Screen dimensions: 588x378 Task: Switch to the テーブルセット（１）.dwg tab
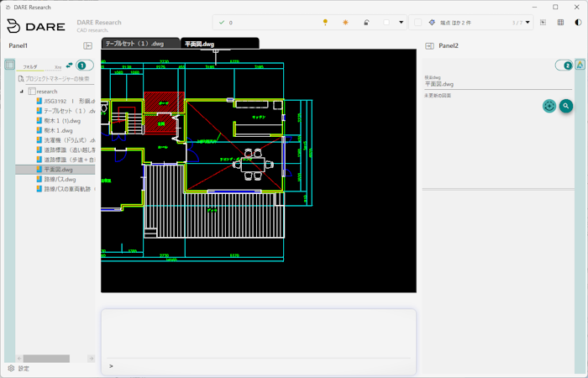(x=140, y=44)
